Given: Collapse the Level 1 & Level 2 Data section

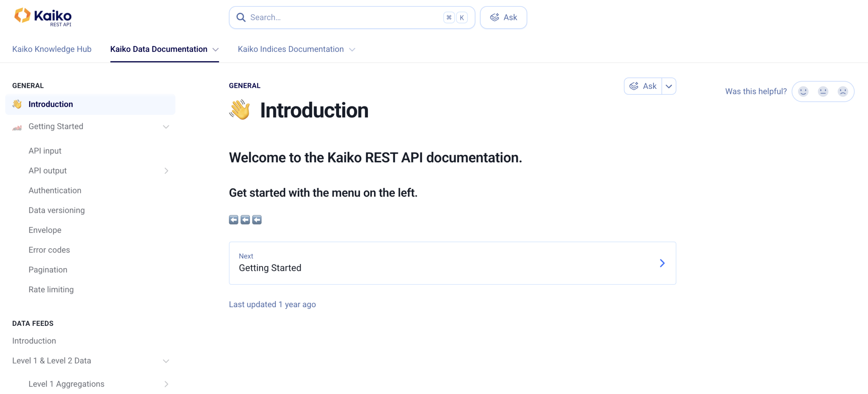Looking at the screenshot, I should pos(166,361).
